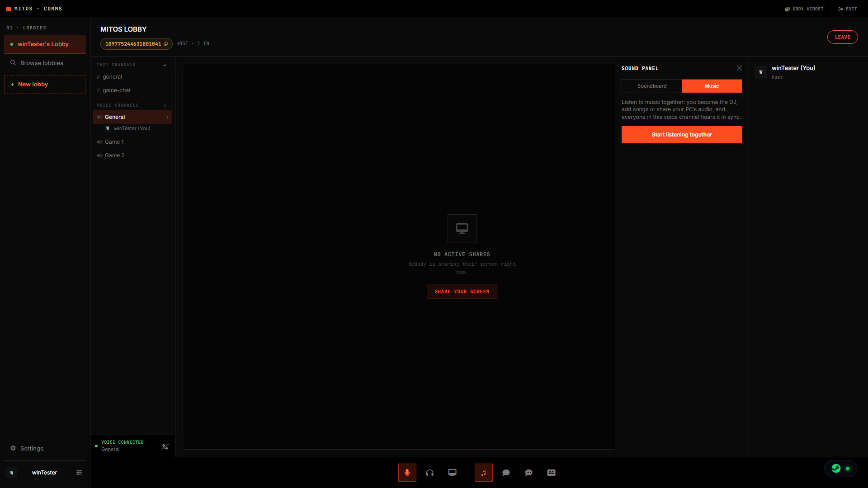The width and height of the screenshot is (868, 488).
Task: Click the winTester avatar at bottom left
Action: pos(12,473)
